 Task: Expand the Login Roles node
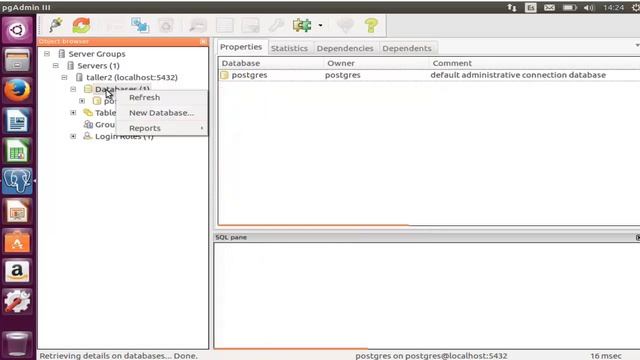(x=73, y=136)
